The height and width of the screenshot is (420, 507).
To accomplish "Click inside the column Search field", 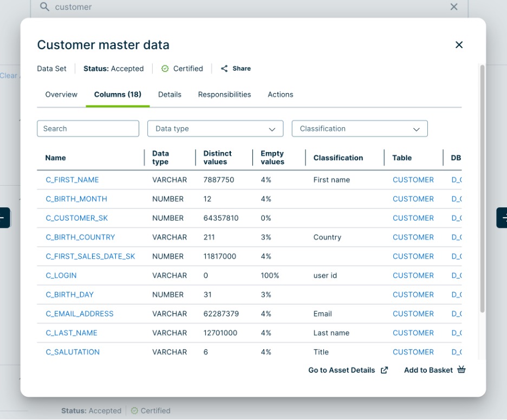I will pyautogui.click(x=88, y=128).
